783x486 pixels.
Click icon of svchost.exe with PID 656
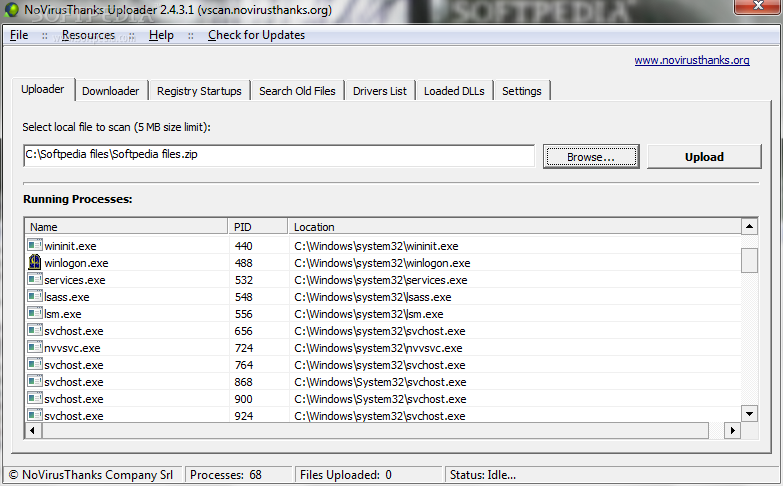pos(34,330)
